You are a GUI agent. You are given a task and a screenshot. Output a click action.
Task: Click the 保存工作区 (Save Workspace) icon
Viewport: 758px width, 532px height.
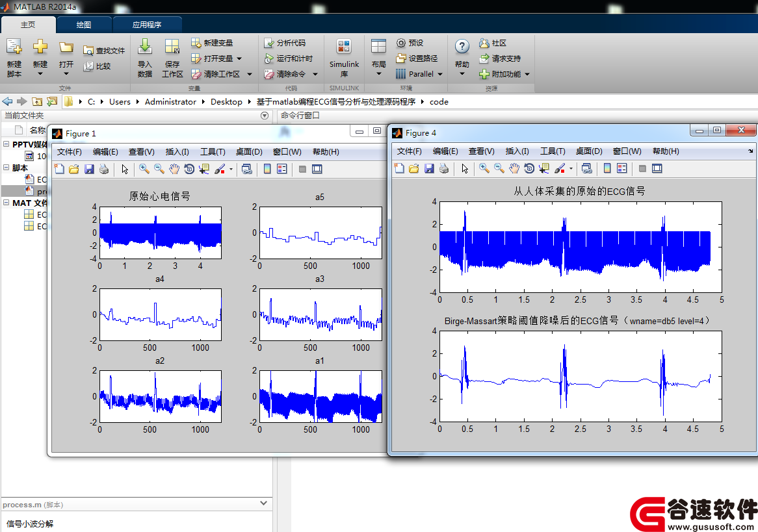click(172, 47)
